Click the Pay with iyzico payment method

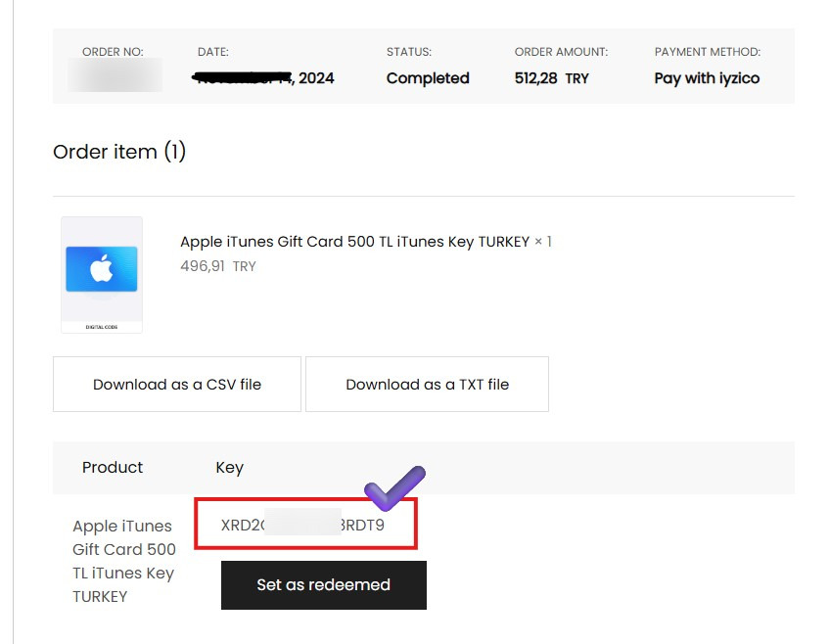(x=707, y=78)
